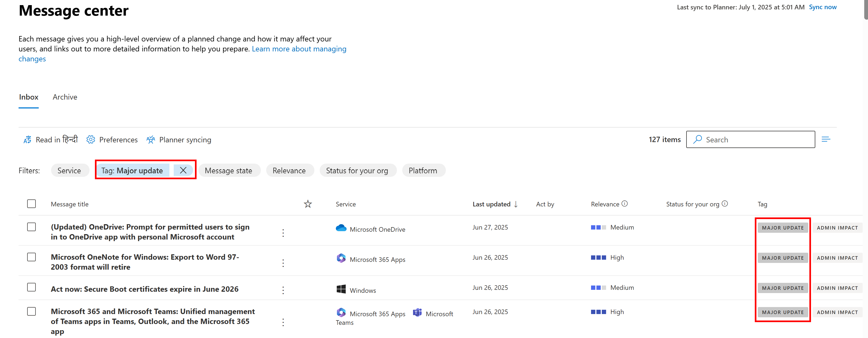This screenshot has width=868, height=338.
Task: Open the OneDrive prompt for permitted users message
Action: click(x=150, y=232)
